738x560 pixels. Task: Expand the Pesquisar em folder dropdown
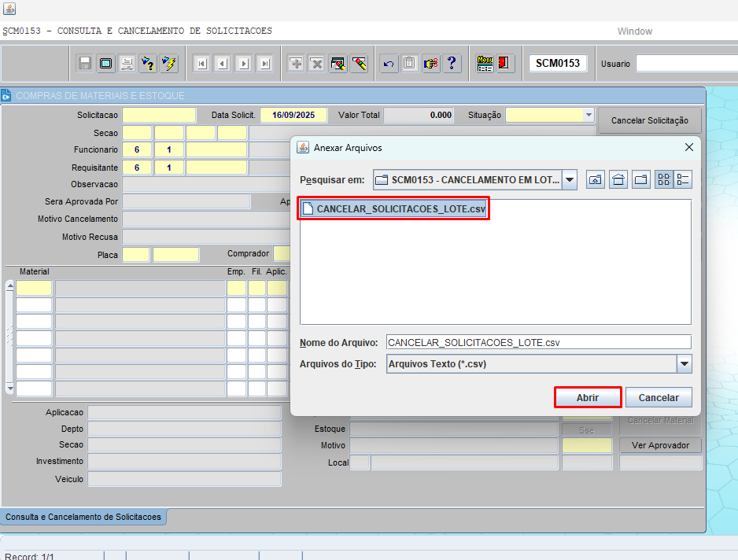[x=570, y=179]
